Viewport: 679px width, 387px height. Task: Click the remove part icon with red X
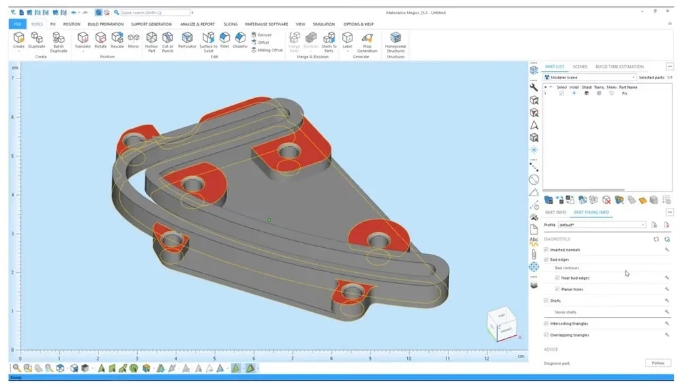(606, 200)
